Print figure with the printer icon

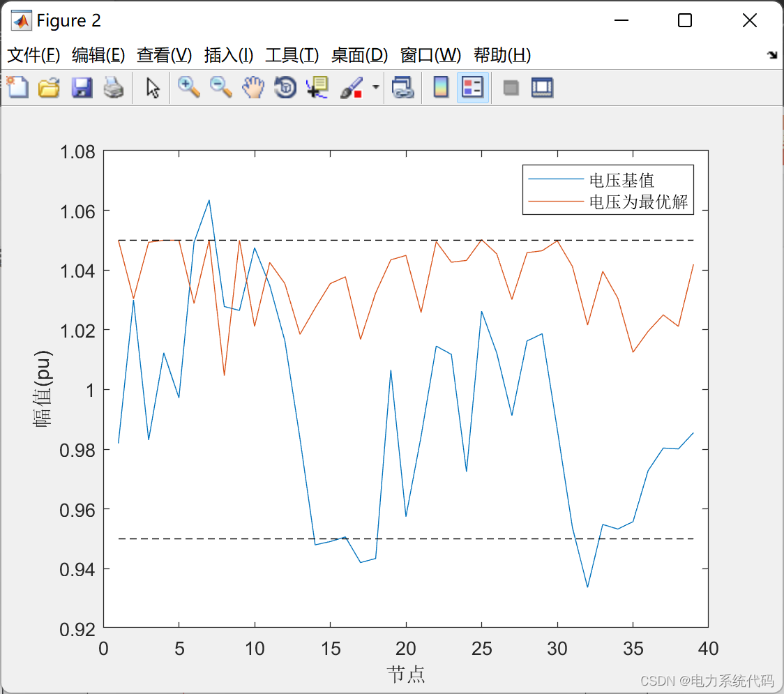pyautogui.click(x=114, y=87)
